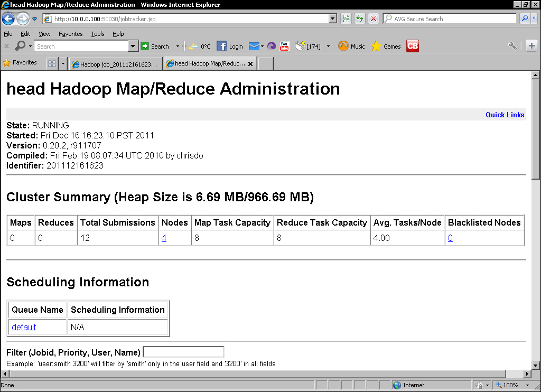This screenshot has height=392, width=541.
Task: Click the Nodes count link 4
Action: [164, 238]
